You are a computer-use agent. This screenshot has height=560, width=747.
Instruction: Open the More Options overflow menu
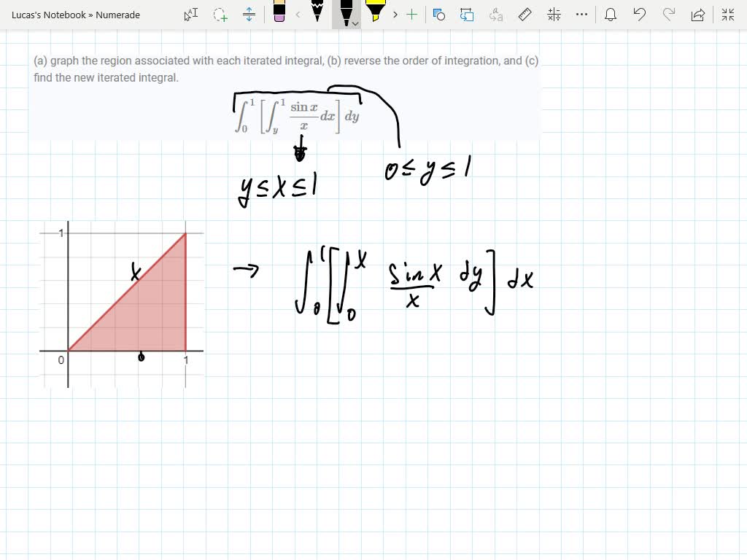581,14
